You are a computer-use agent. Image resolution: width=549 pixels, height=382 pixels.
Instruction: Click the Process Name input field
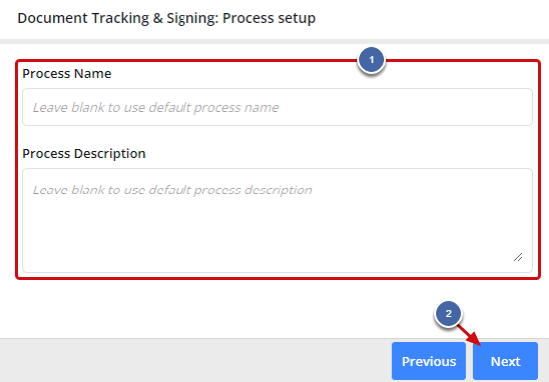[x=277, y=107]
